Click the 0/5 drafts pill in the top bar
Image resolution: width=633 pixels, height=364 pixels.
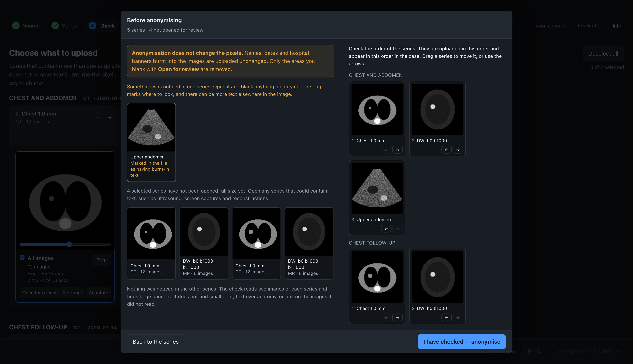click(588, 25)
